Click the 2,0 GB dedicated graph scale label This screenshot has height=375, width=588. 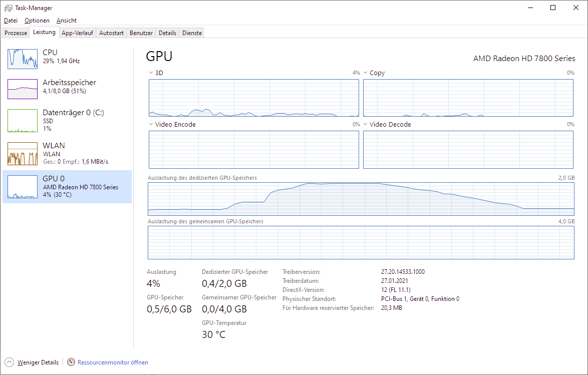(566, 178)
